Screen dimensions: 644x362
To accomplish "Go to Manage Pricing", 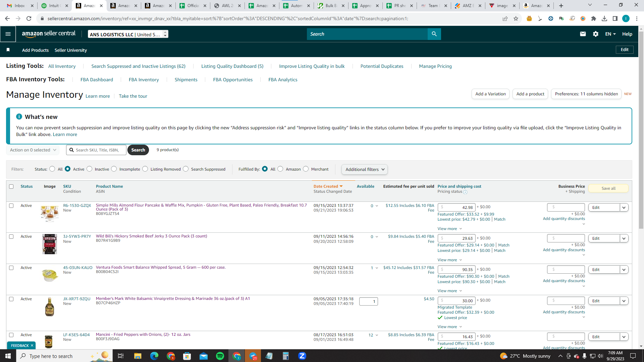I will [435, 66].
